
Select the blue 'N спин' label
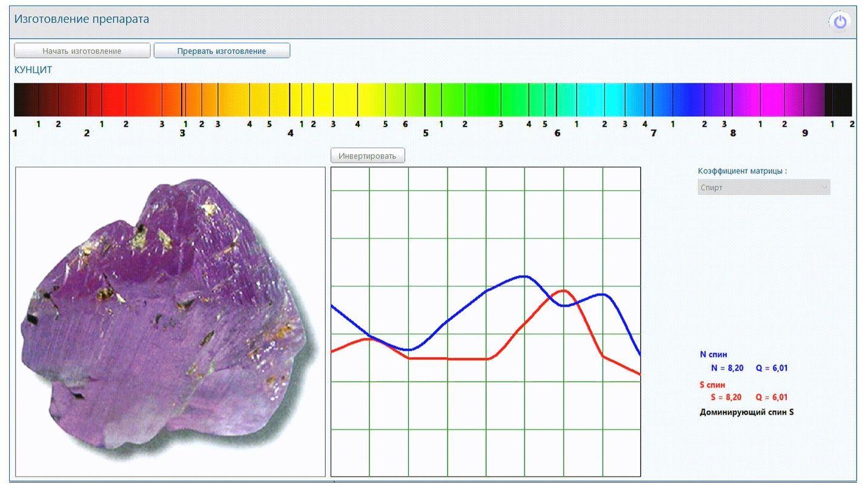click(x=714, y=355)
